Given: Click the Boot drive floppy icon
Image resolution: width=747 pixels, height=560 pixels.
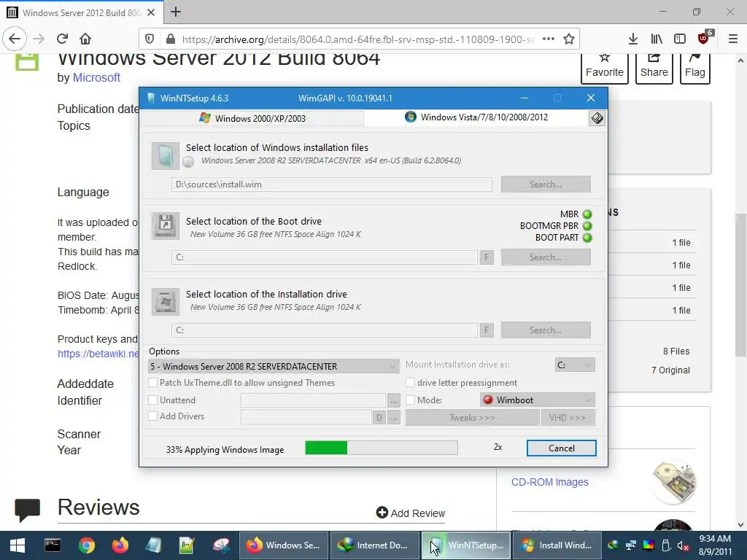Looking at the screenshot, I should (x=166, y=226).
